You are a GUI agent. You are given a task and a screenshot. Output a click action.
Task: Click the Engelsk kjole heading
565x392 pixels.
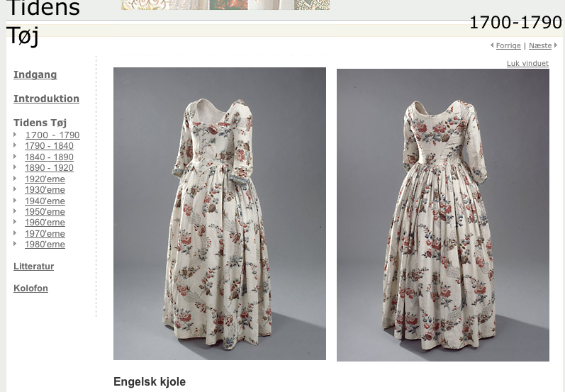[x=150, y=381]
